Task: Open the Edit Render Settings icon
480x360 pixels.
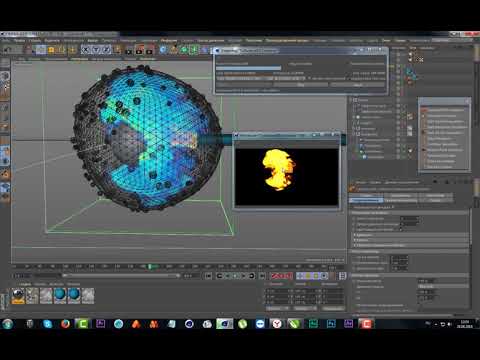Action: (x=149, y=50)
